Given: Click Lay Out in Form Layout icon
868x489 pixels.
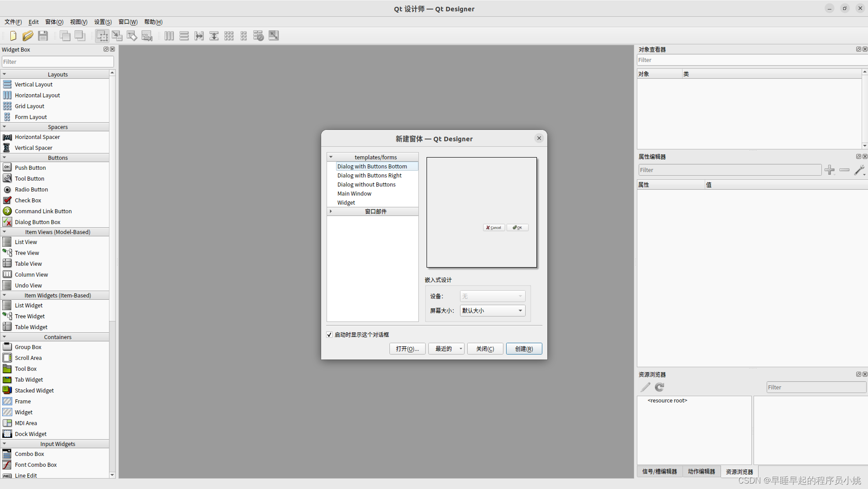Looking at the screenshot, I should point(244,36).
